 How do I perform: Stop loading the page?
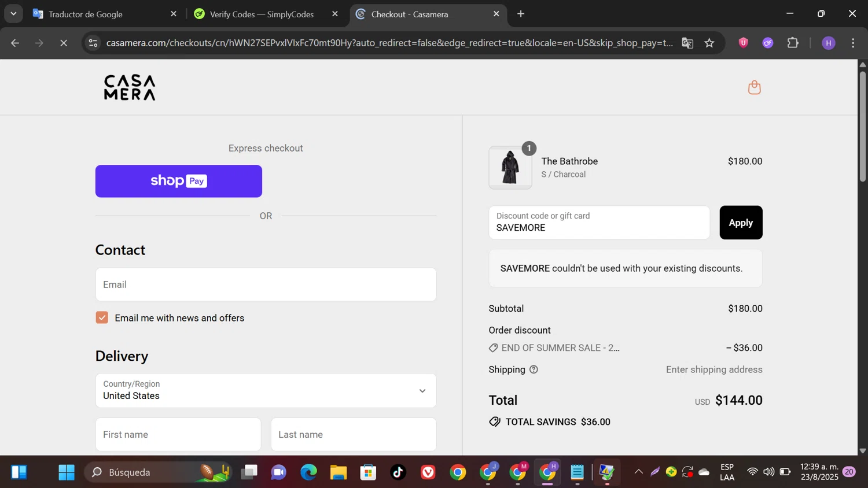[x=64, y=43]
